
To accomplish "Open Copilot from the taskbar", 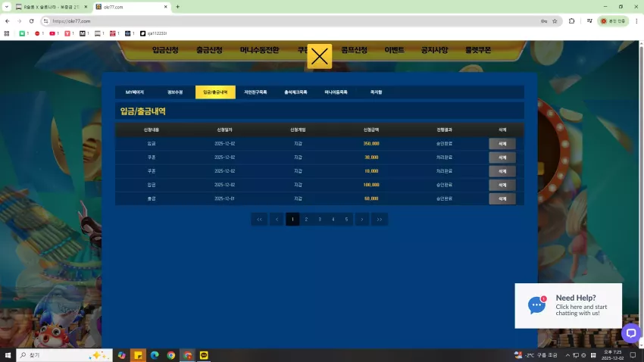I will coord(121,355).
